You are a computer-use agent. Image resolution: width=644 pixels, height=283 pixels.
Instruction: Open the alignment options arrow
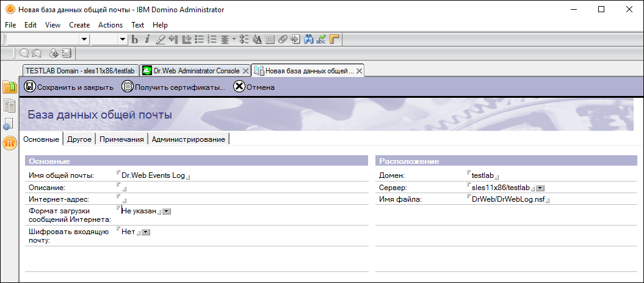(234, 39)
